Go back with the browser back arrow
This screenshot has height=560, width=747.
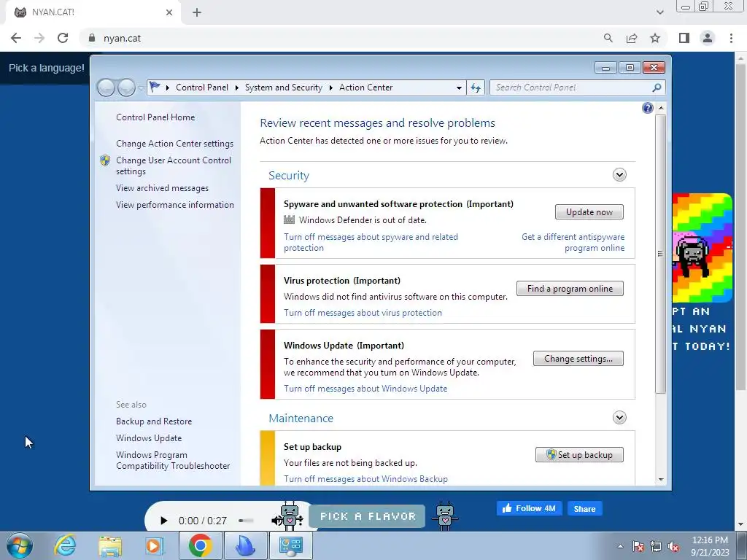point(16,38)
